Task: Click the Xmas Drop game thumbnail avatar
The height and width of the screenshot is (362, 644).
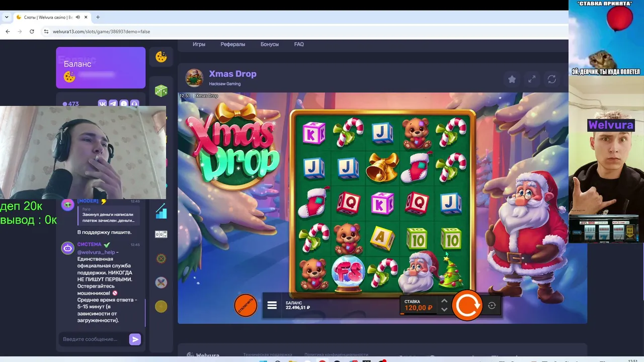Action: click(x=194, y=78)
